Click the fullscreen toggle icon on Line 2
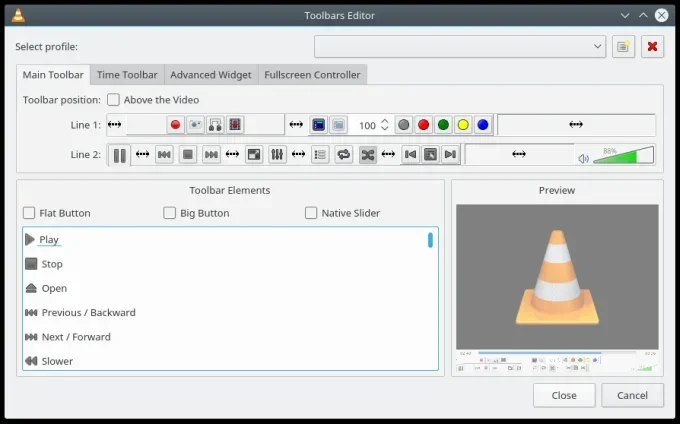Screen dimensions: 680x424 click(x=254, y=154)
